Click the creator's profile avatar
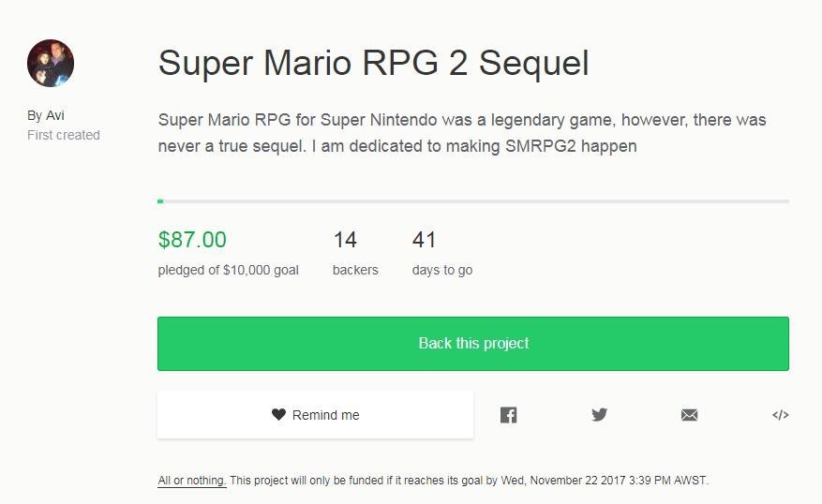822x504 pixels. point(51,64)
